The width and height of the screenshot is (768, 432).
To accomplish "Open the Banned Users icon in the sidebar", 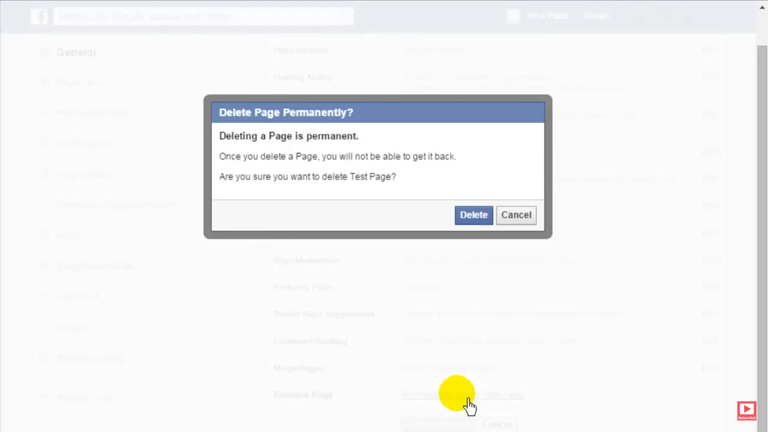I will point(45,358).
